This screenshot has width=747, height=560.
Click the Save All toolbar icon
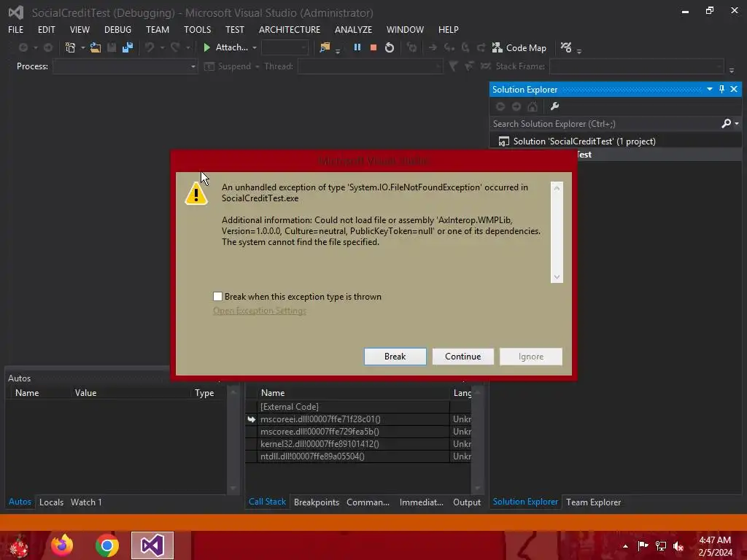pyautogui.click(x=128, y=47)
